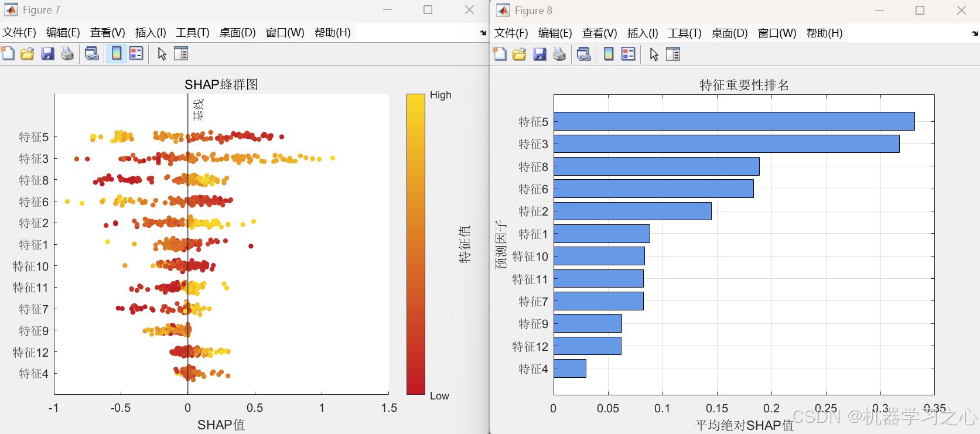Image resolution: width=980 pixels, height=434 pixels.
Task: Open 插入(I) menu in Figure 7
Action: (x=151, y=33)
